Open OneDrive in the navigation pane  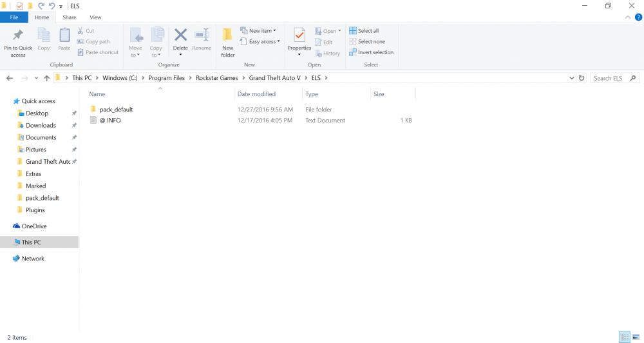(x=34, y=226)
